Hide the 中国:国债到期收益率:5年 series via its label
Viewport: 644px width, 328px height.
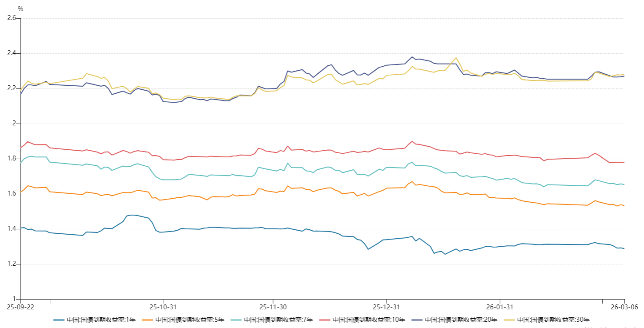(189, 320)
